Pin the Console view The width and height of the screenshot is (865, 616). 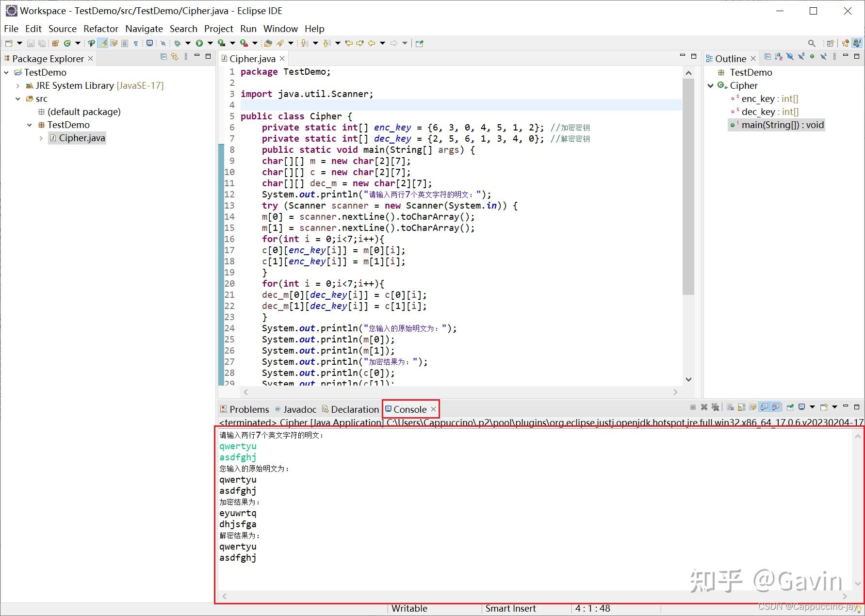click(x=790, y=407)
